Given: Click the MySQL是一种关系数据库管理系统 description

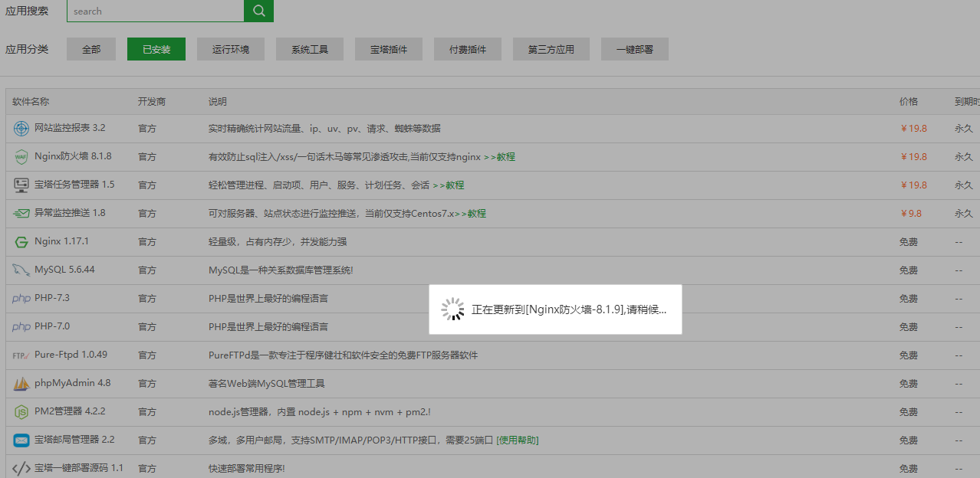Looking at the screenshot, I should (x=281, y=270).
